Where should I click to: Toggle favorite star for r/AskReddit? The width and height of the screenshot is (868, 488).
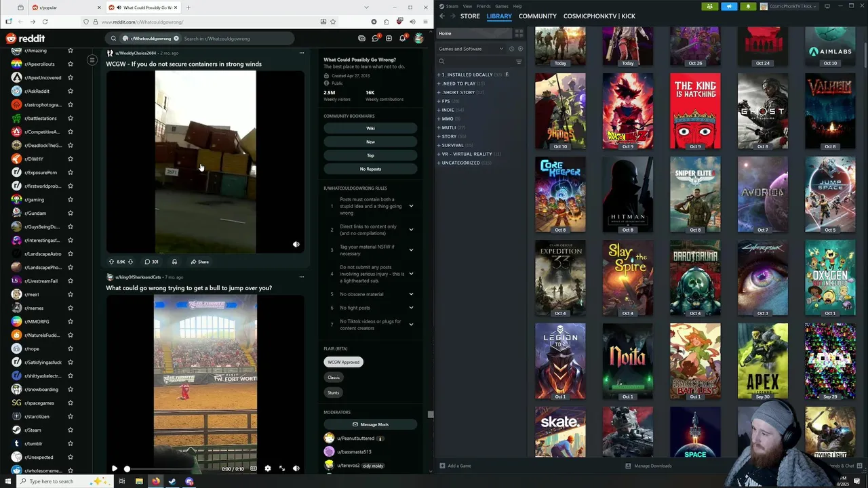pyautogui.click(x=70, y=91)
